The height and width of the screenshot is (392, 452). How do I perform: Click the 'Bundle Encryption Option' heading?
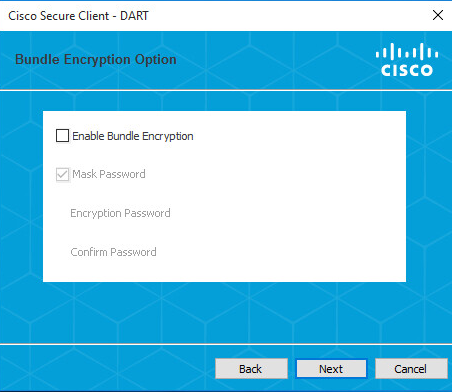tap(96, 59)
